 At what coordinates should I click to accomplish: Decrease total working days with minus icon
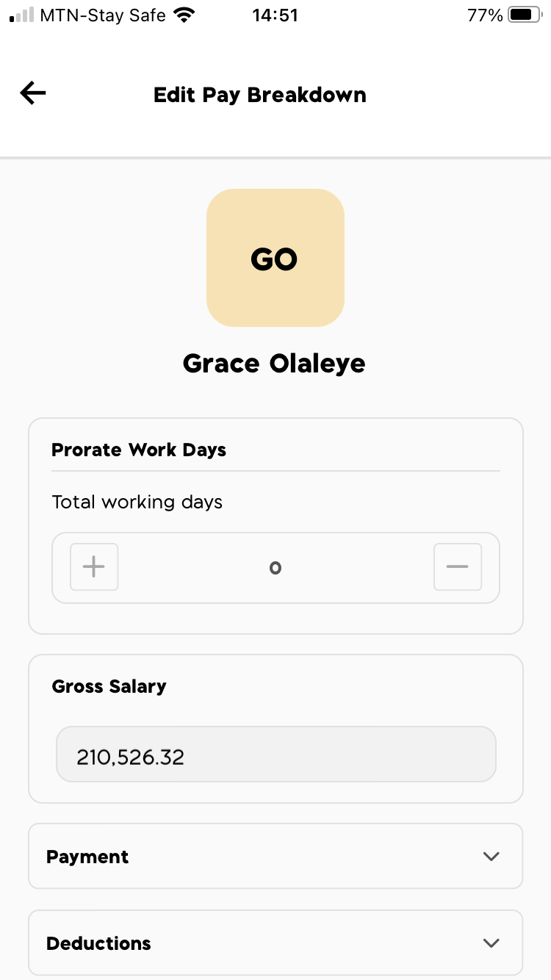coord(457,567)
